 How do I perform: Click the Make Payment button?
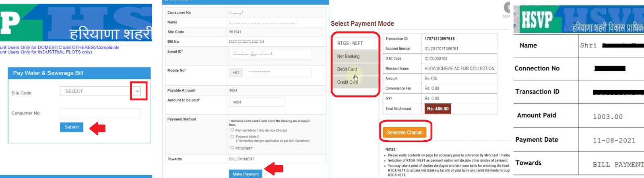coord(246,174)
